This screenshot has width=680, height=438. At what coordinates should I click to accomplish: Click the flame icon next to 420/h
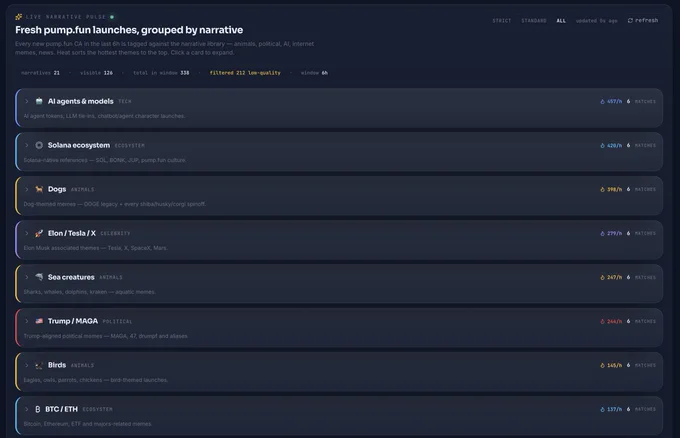pos(602,145)
